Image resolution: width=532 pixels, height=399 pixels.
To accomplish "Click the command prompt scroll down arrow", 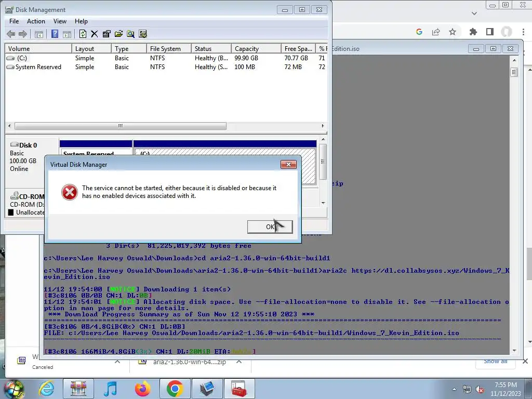I will pyautogui.click(x=514, y=351).
